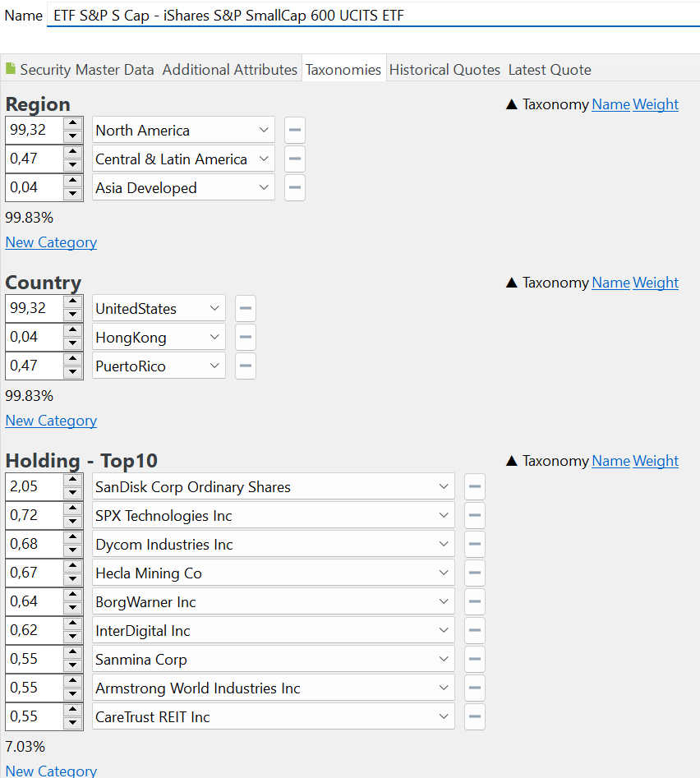The height and width of the screenshot is (778, 700).
Task: Expand the UnitedStates country dropdown
Action: 214,309
